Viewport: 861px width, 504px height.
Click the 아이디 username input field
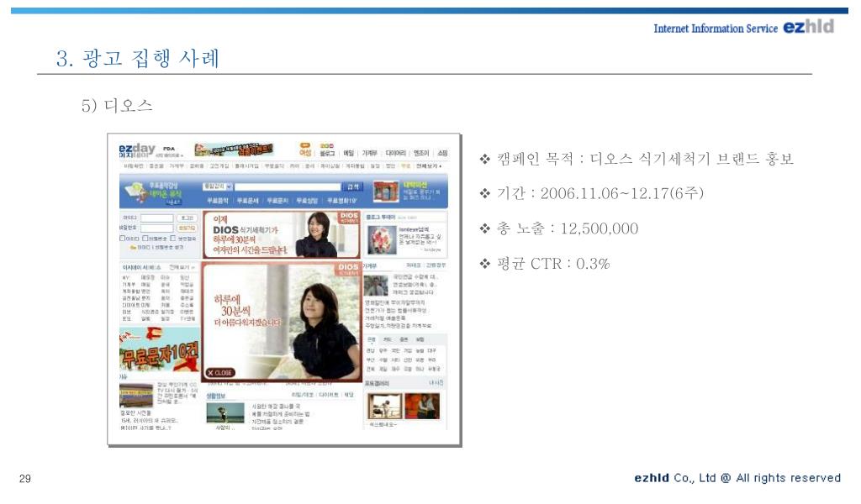point(156,218)
